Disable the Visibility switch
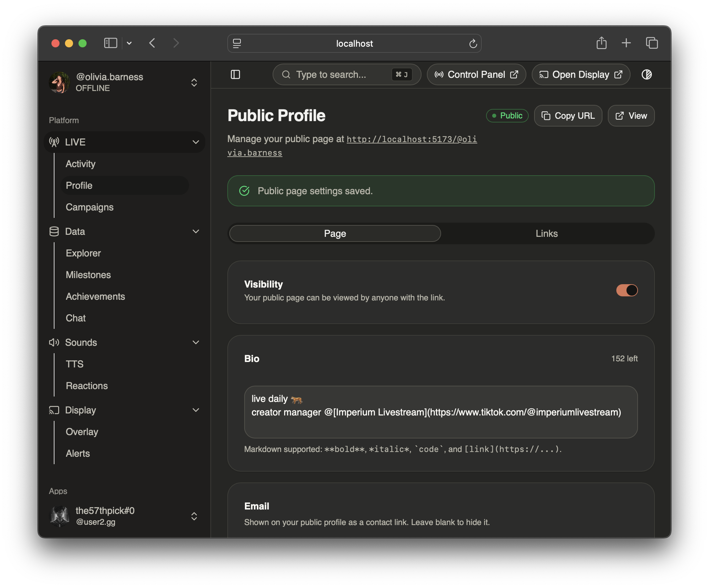 click(626, 290)
